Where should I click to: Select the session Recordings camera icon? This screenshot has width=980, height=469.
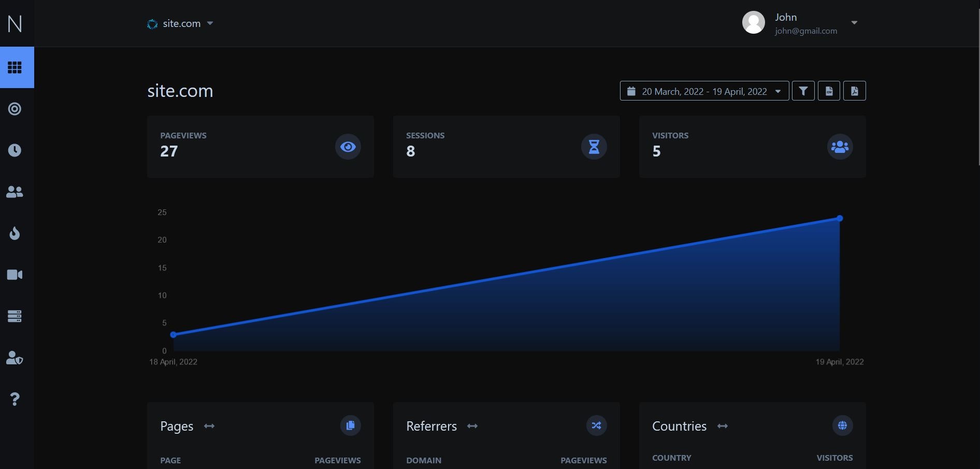(15, 275)
